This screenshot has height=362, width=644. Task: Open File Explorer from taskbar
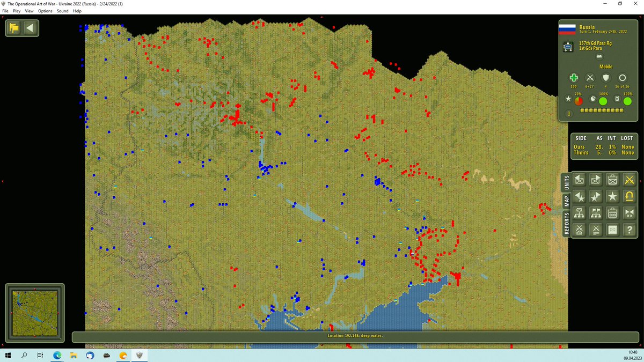(x=74, y=355)
